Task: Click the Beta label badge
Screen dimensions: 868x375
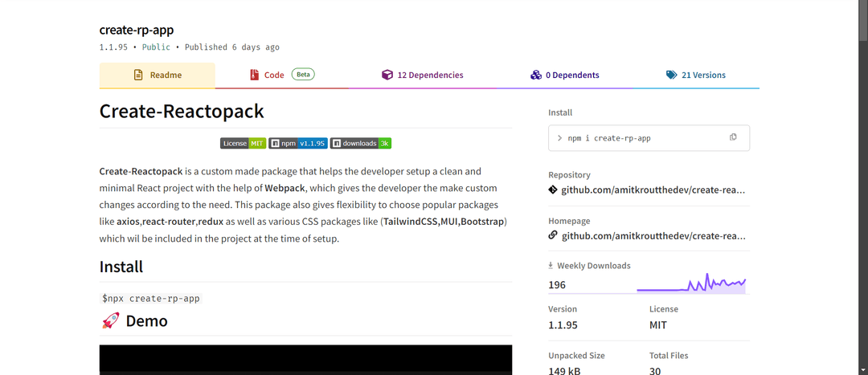Action: point(303,74)
